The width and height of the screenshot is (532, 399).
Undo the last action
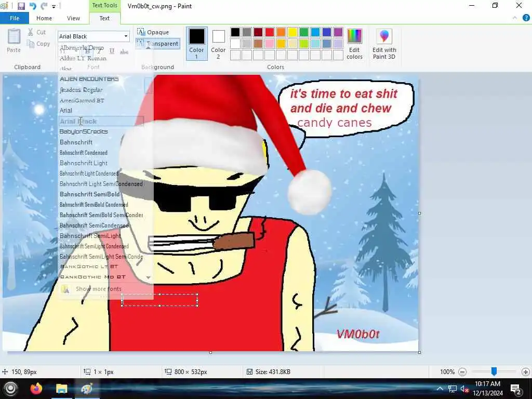tap(33, 6)
